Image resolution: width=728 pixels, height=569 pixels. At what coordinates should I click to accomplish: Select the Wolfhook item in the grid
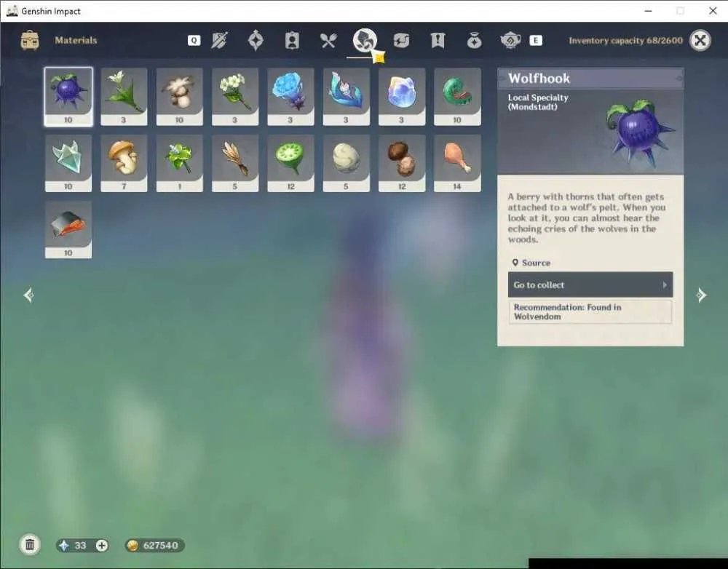tap(68, 97)
